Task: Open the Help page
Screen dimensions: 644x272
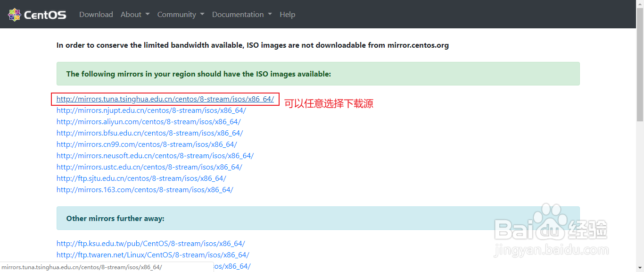Action: (287, 15)
